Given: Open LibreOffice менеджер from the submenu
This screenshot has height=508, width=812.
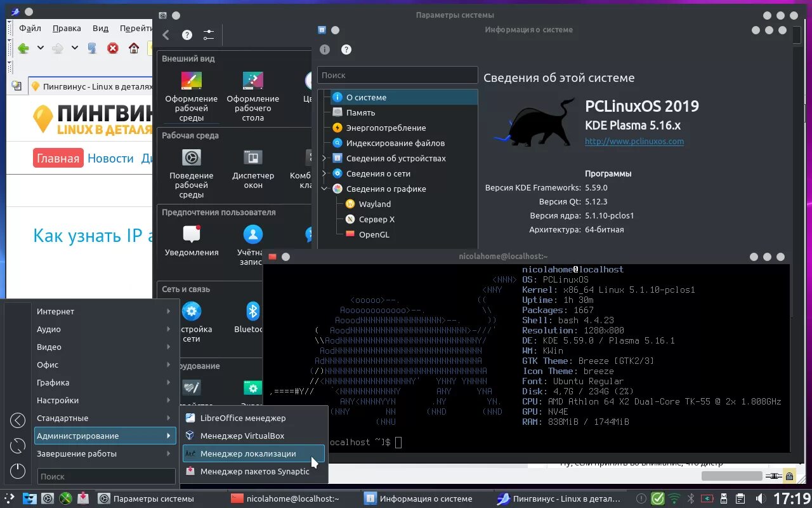Looking at the screenshot, I should (253, 418).
